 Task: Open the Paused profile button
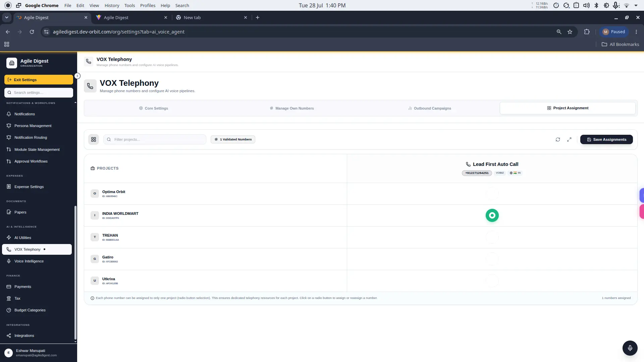point(614,32)
